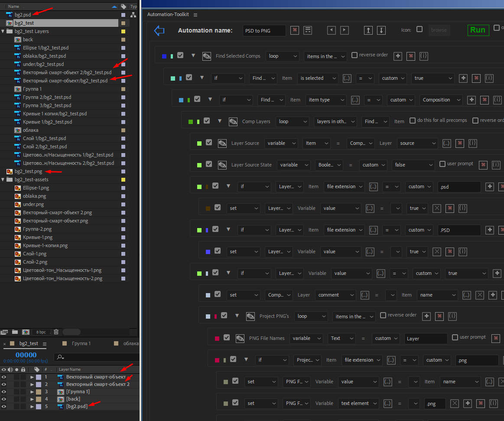Select Ellipse-1.png in the Project panel
The image size is (504, 421).
click(36, 188)
